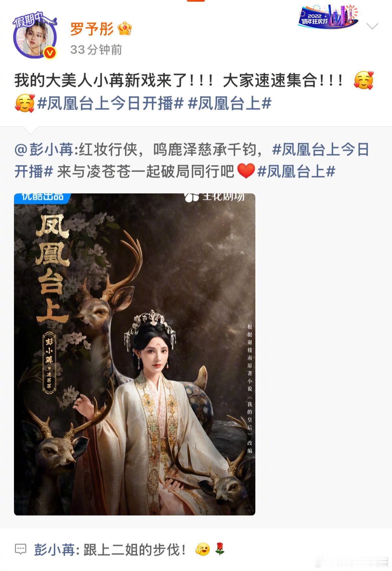This screenshot has width=392, height=571.
Task: Open the username 罗予彤
Action: coord(92,29)
